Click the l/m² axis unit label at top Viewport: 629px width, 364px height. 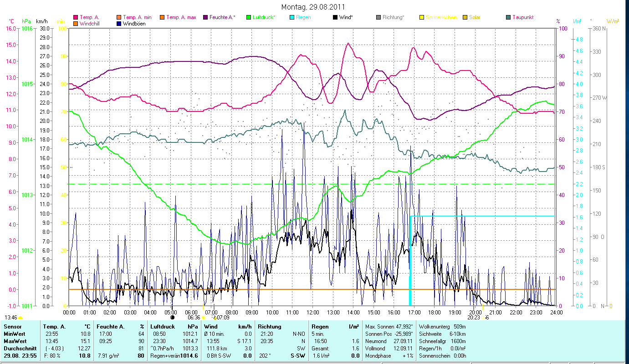pyautogui.click(x=577, y=21)
